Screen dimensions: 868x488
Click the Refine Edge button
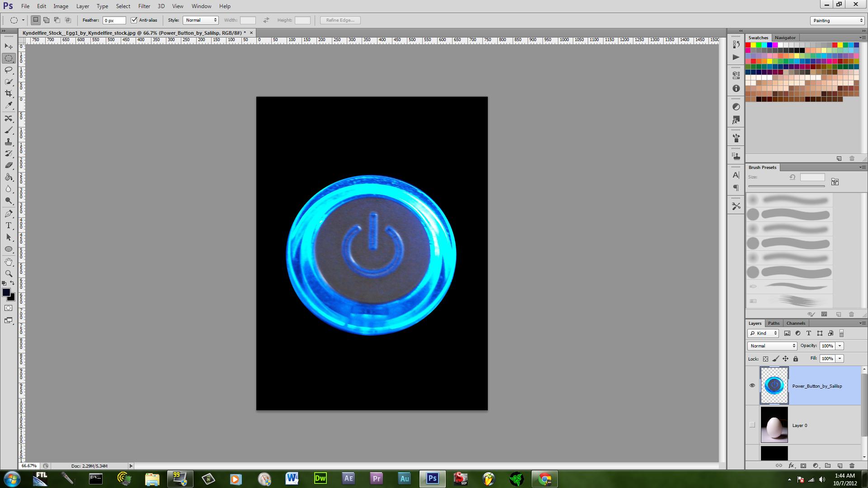(340, 20)
